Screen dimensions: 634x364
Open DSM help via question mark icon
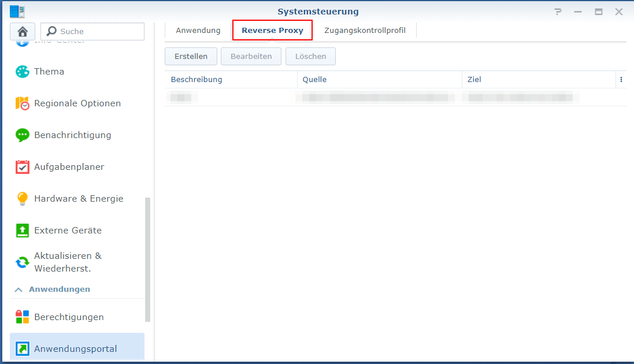(557, 11)
